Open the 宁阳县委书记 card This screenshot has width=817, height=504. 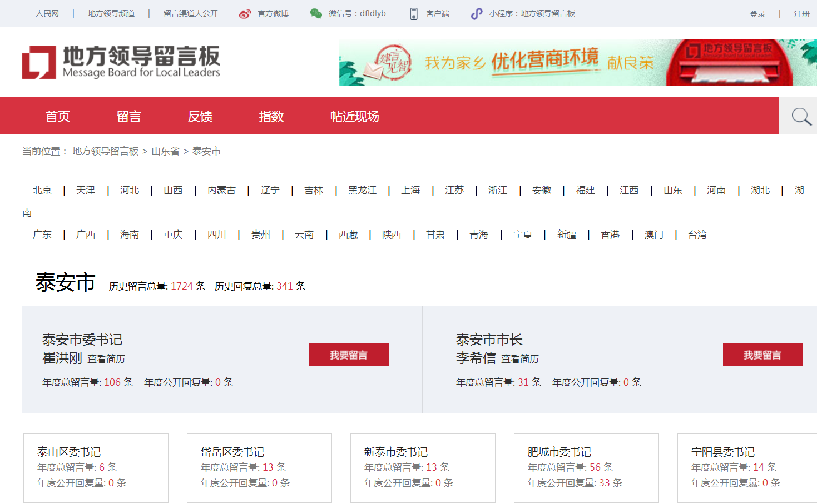coord(747,468)
